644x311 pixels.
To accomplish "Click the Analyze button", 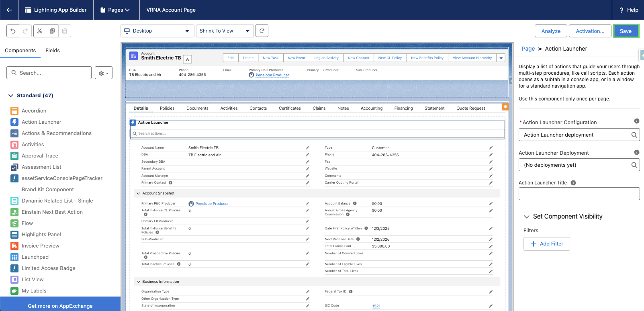I will pyautogui.click(x=551, y=31).
